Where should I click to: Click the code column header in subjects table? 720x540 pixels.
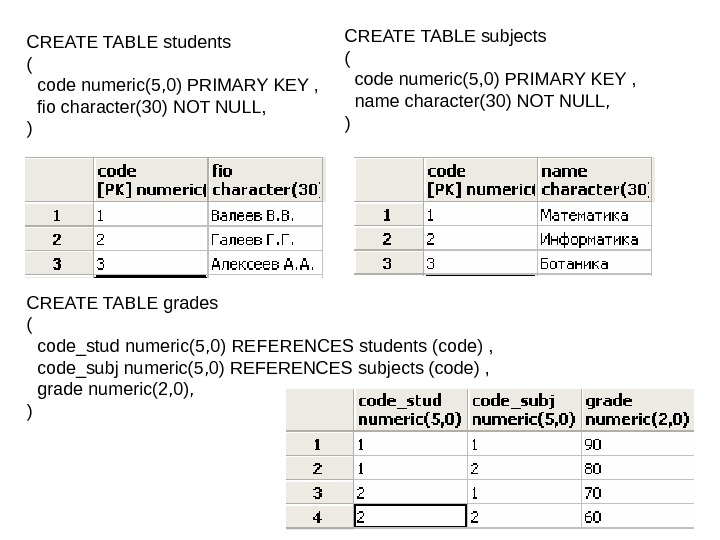(479, 179)
